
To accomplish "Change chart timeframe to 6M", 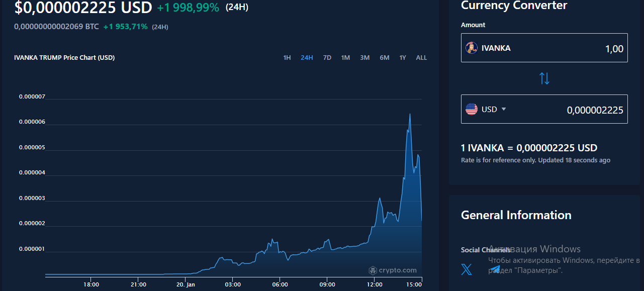I will point(385,58).
